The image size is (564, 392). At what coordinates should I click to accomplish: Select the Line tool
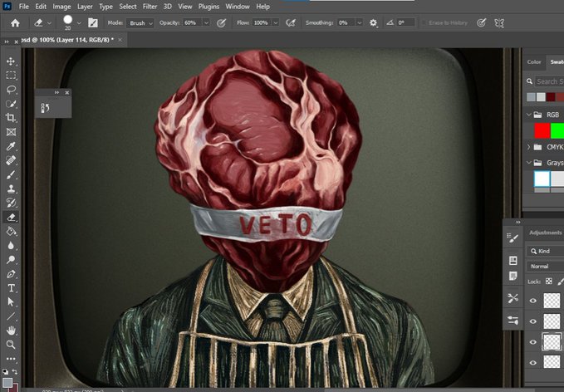tap(11, 316)
